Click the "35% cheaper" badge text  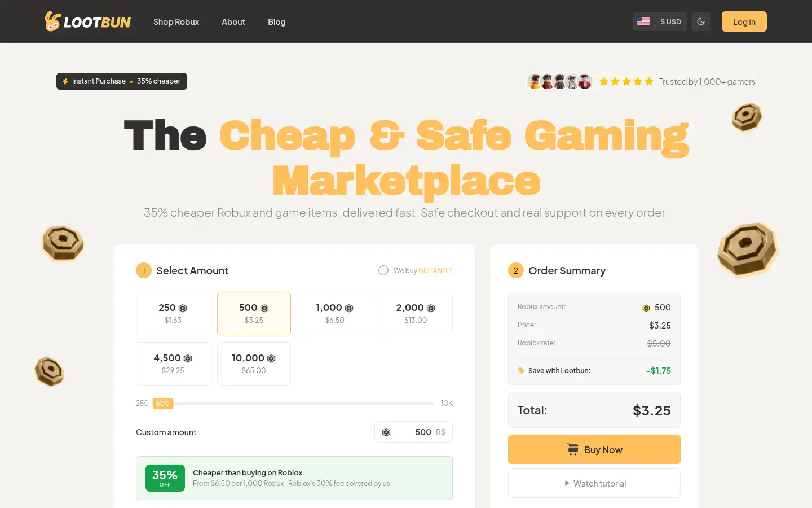pyautogui.click(x=158, y=81)
